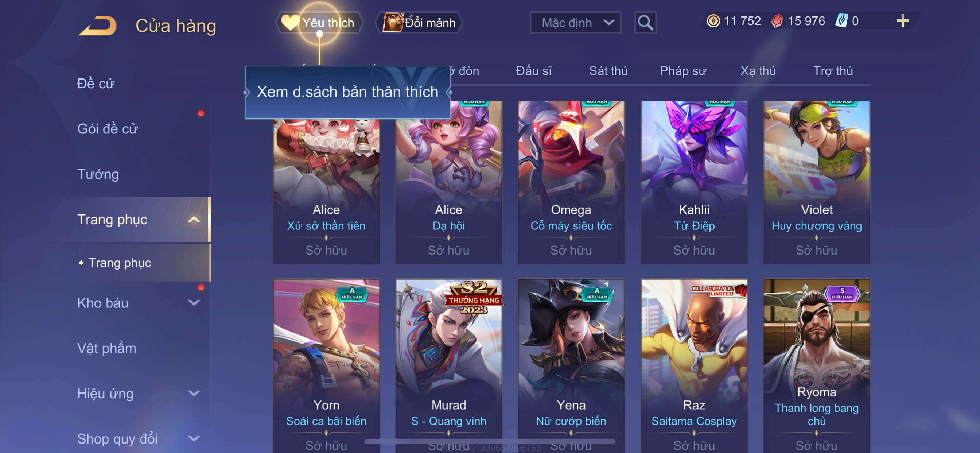Expand the Shop quy đổi section
This screenshot has width=980, height=453.
(x=194, y=438)
